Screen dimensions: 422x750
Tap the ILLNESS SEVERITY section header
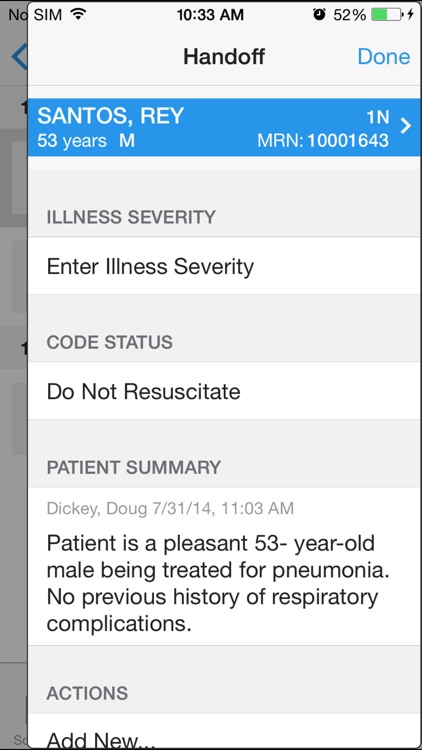tap(131, 217)
